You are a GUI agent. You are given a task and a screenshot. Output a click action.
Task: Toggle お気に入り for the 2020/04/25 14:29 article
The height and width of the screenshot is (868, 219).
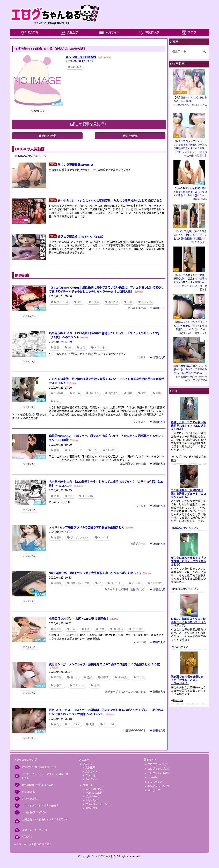click(x=29, y=362)
